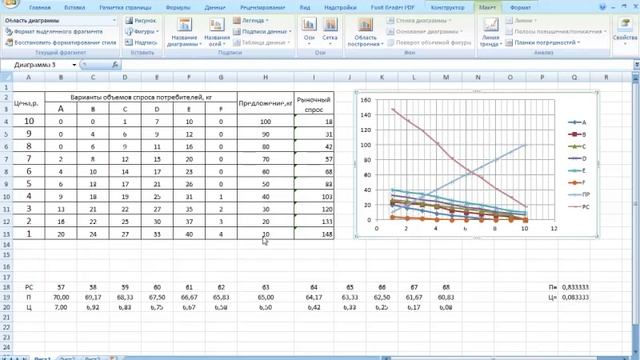The image size is (640, 360).
Task: Click Формат выделенного фрагмента
Action: point(54,31)
